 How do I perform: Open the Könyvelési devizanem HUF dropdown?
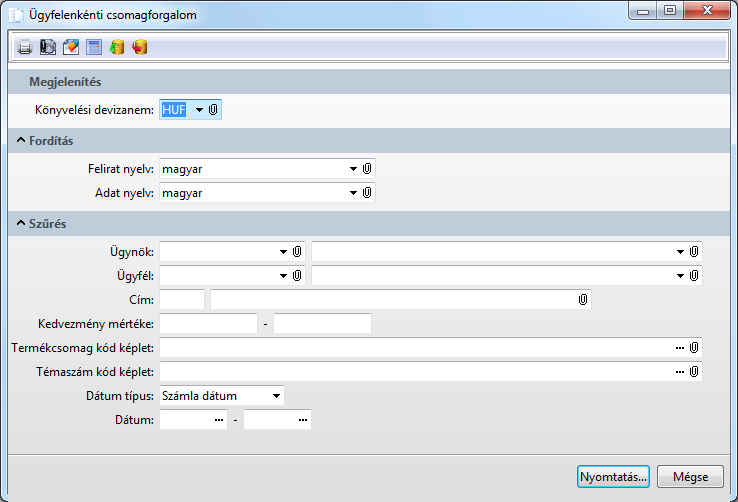(199, 110)
